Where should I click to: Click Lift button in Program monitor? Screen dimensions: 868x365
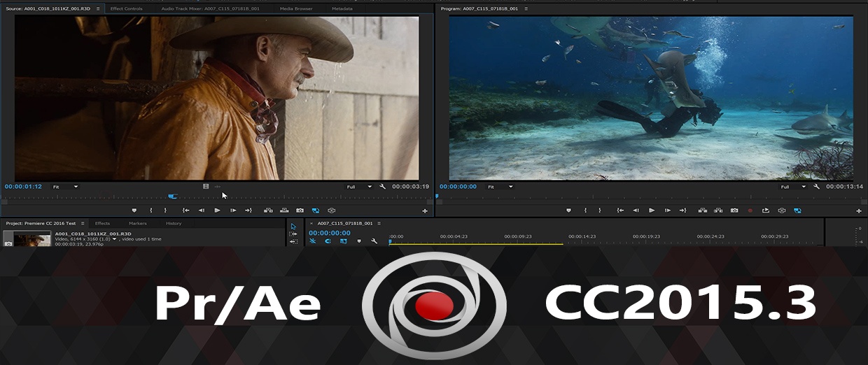(x=702, y=210)
